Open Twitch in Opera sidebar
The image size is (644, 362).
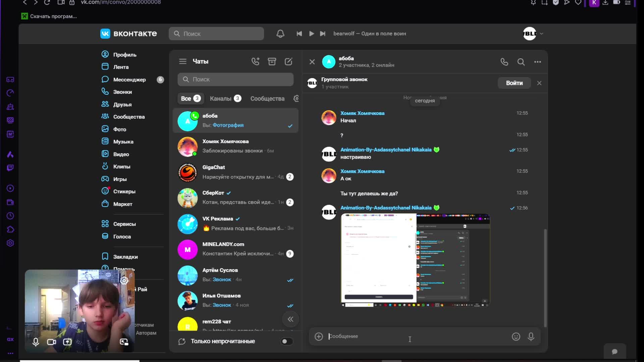[10, 168]
